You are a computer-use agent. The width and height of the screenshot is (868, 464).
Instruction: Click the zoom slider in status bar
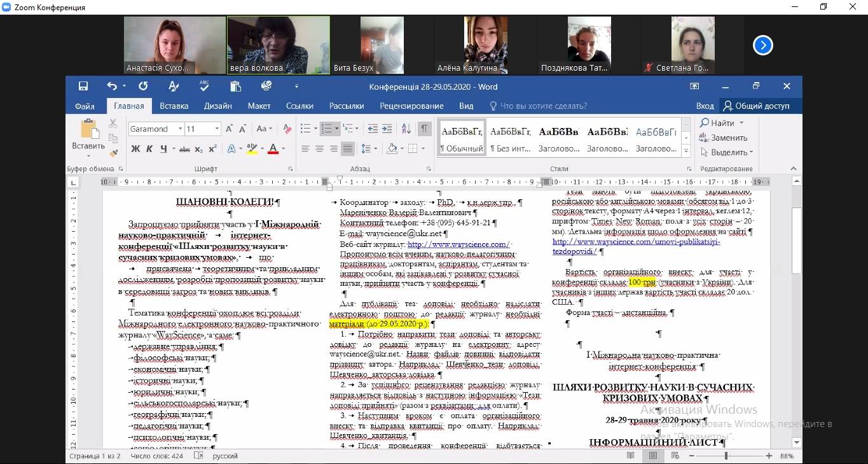[726, 456]
